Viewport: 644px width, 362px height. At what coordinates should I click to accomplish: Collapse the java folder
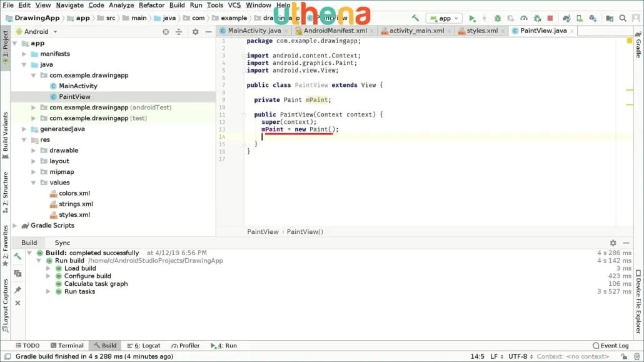point(24,64)
